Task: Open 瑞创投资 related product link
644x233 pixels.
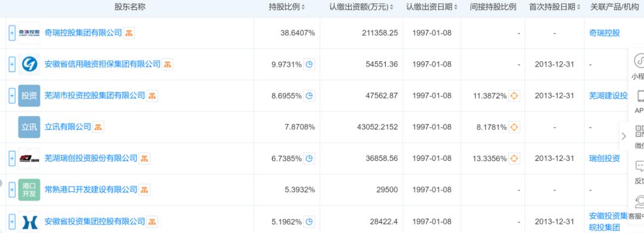Action: coord(604,159)
